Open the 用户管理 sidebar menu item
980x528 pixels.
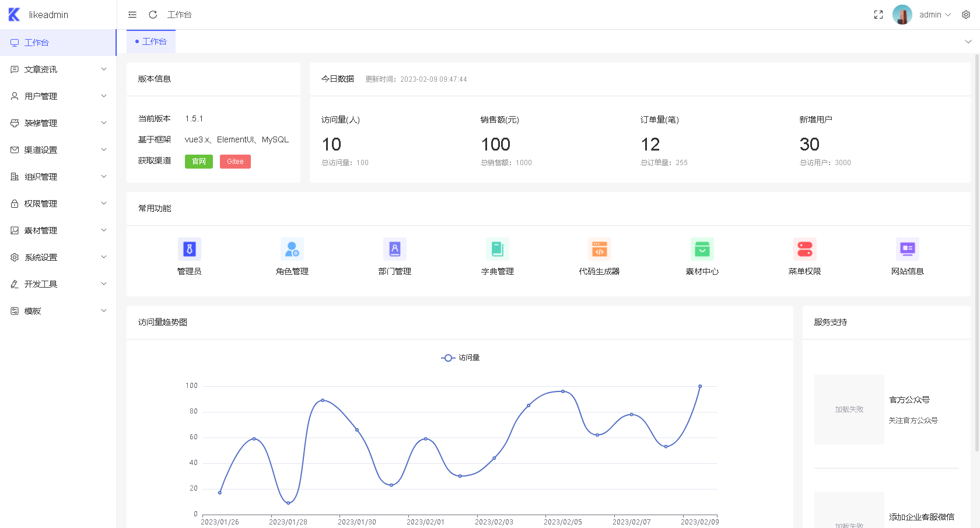(58, 96)
